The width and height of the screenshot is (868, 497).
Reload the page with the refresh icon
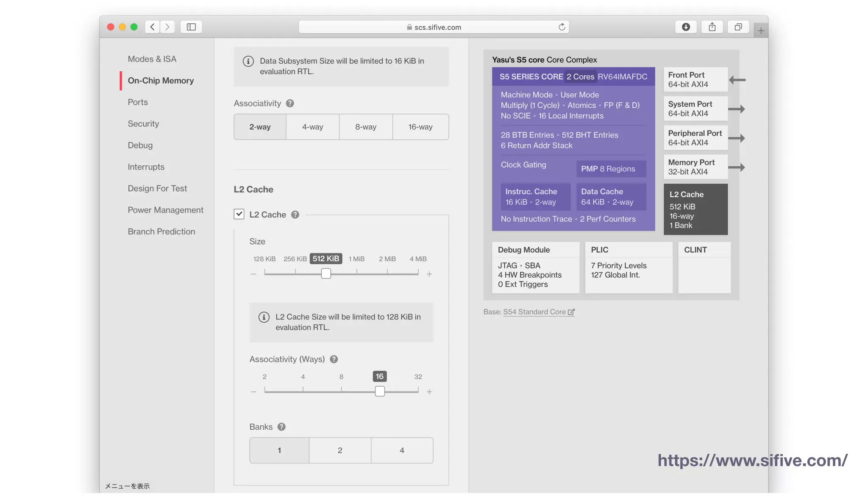click(562, 27)
